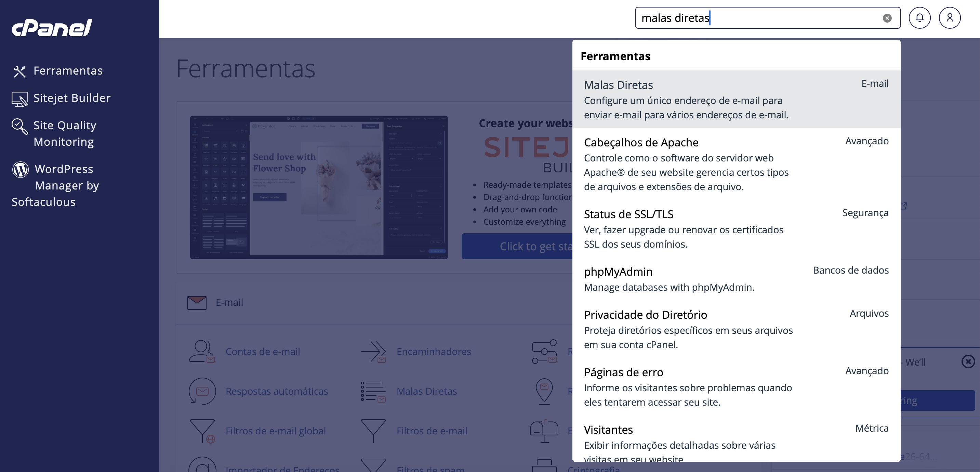The height and width of the screenshot is (472, 980).
Task: Open the user account menu
Action: [950, 18]
